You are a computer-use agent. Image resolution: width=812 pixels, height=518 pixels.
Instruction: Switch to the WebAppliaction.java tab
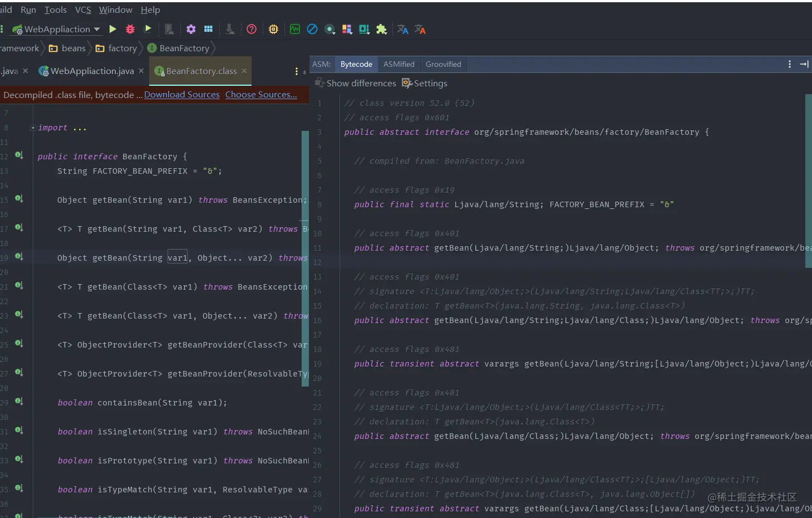point(92,71)
